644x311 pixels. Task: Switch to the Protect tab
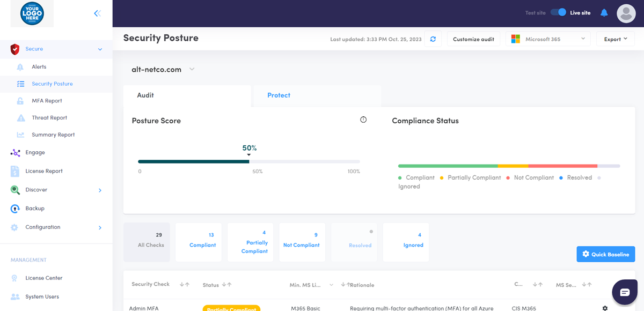279,95
